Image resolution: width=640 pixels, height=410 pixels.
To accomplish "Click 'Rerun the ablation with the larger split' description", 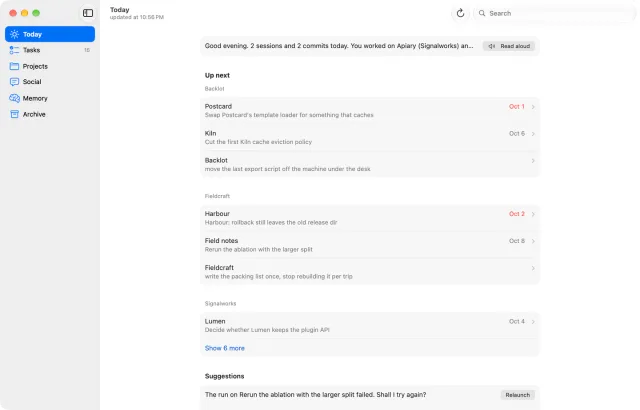I will (259, 249).
